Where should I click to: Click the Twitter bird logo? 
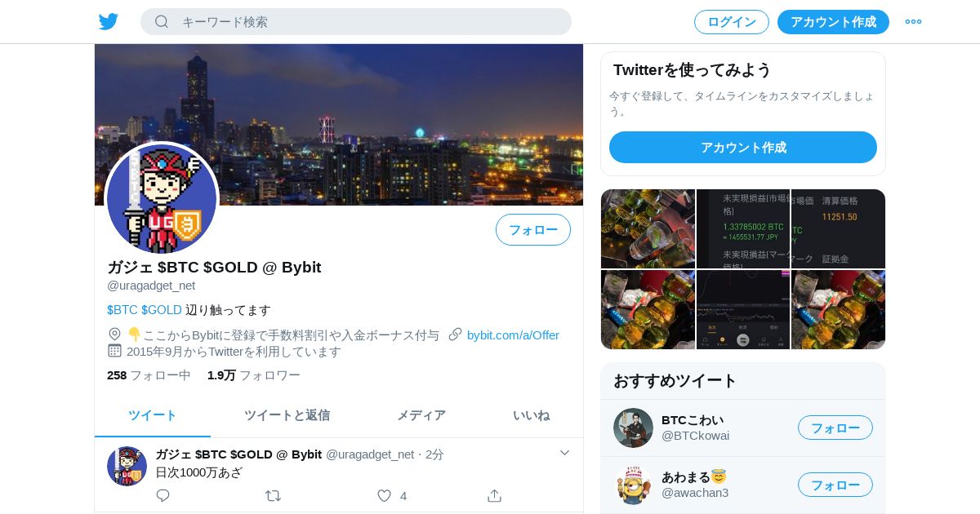tap(109, 21)
